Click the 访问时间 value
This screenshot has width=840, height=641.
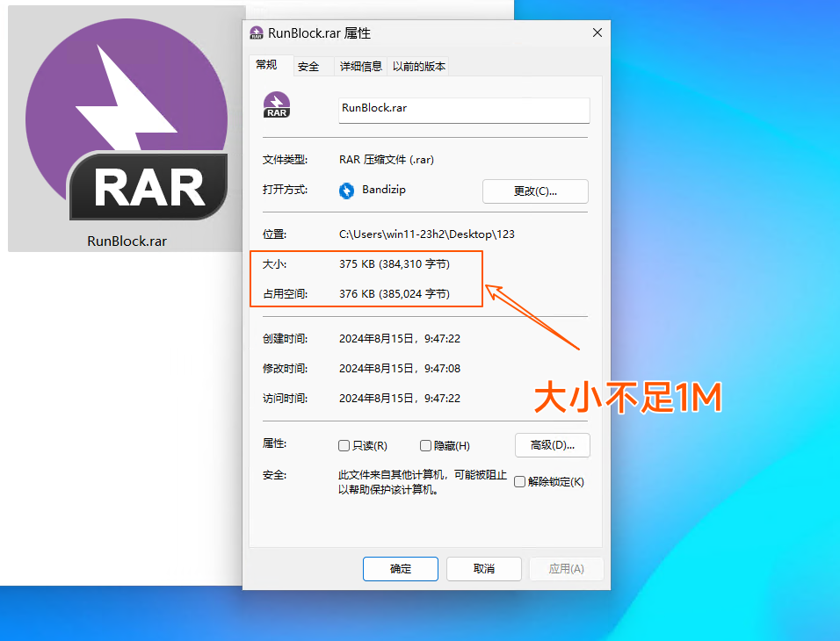[400, 399]
